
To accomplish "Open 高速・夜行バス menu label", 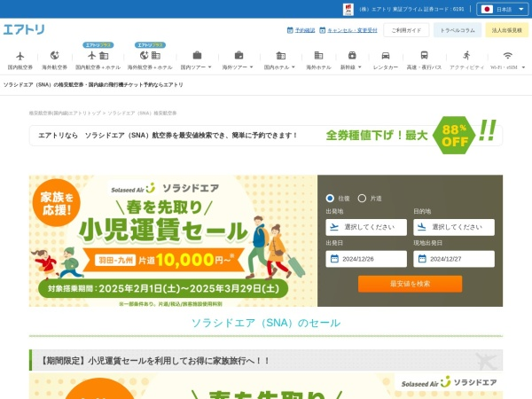I will pyautogui.click(x=424, y=67).
